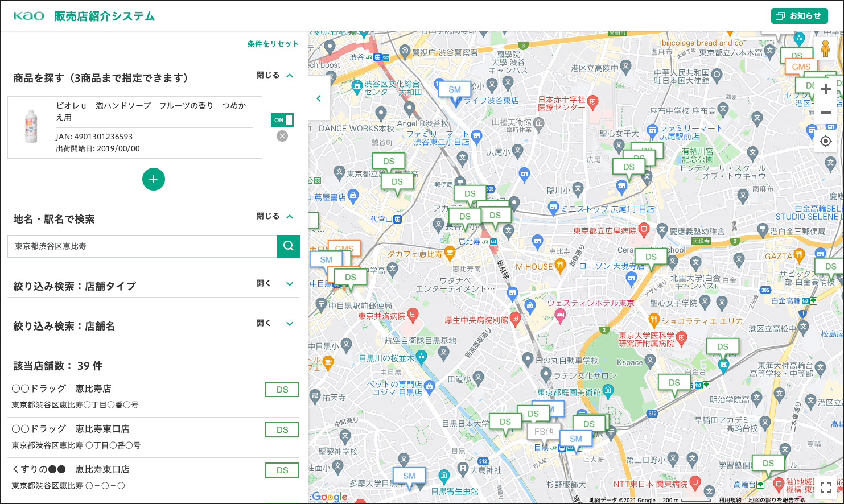Expand 絞り込み検索：店舗名 filter

click(x=275, y=323)
